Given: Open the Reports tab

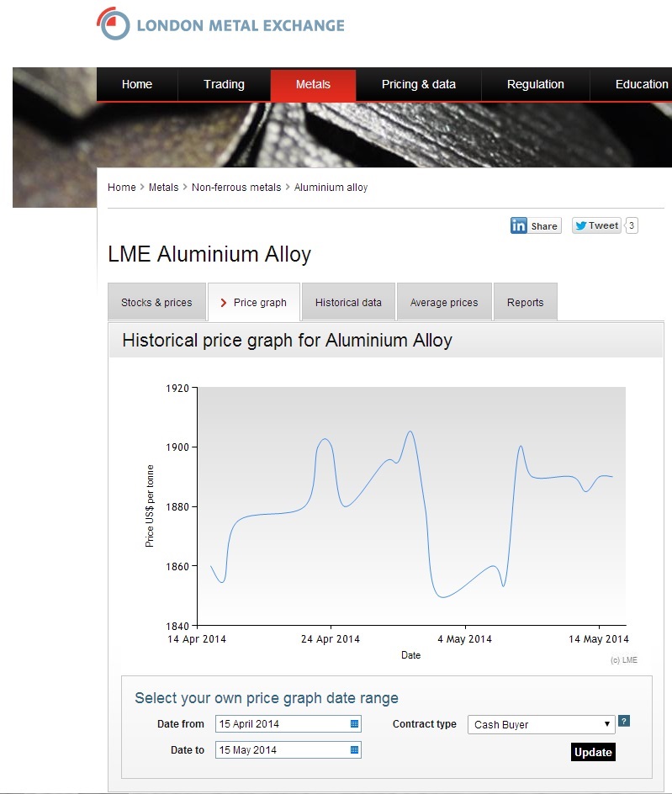Looking at the screenshot, I should pos(525,303).
